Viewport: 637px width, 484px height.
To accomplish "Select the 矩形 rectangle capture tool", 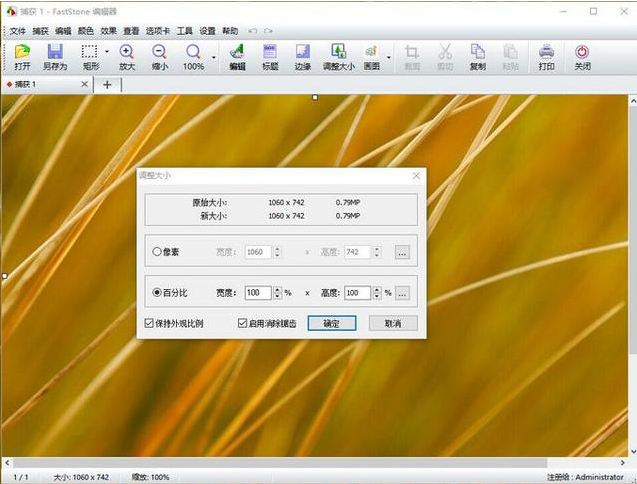I will pyautogui.click(x=90, y=57).
